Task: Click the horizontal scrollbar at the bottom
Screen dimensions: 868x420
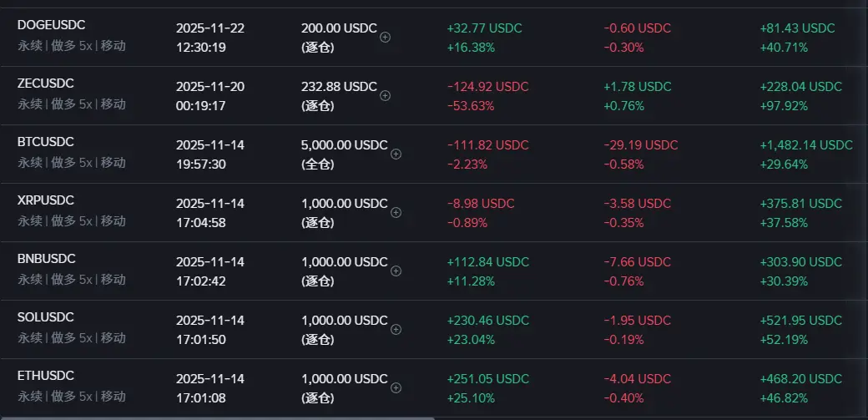Action: pos(217,417)
